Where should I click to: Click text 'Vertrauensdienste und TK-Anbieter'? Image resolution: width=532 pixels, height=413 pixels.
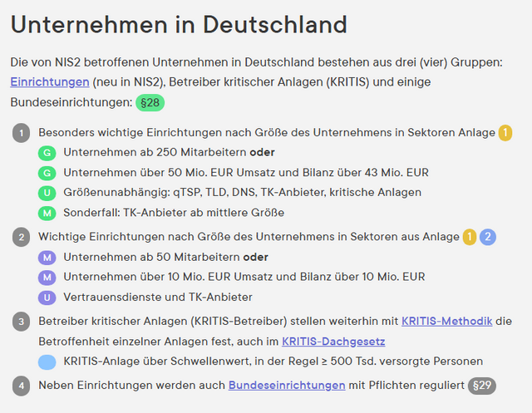point(158,297)
